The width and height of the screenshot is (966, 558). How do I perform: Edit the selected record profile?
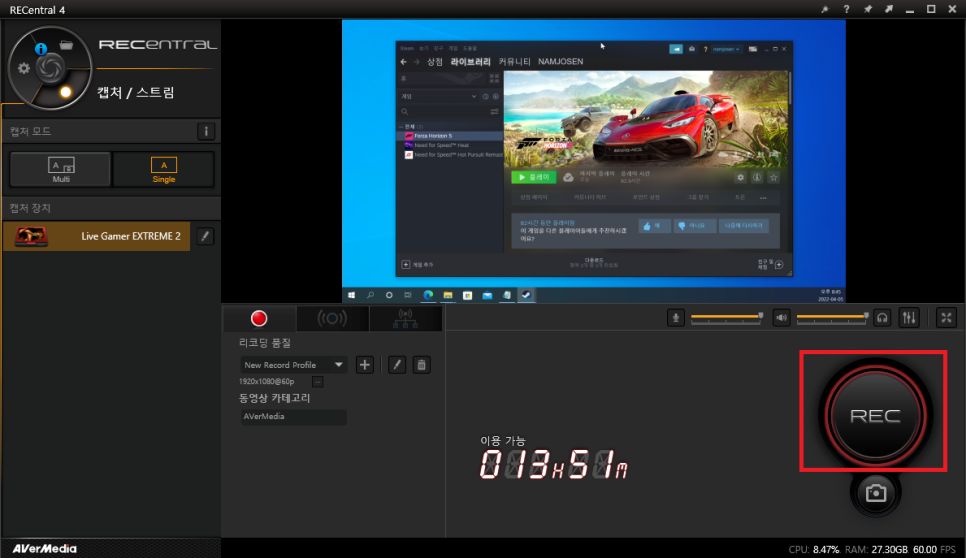pos(397,365)
